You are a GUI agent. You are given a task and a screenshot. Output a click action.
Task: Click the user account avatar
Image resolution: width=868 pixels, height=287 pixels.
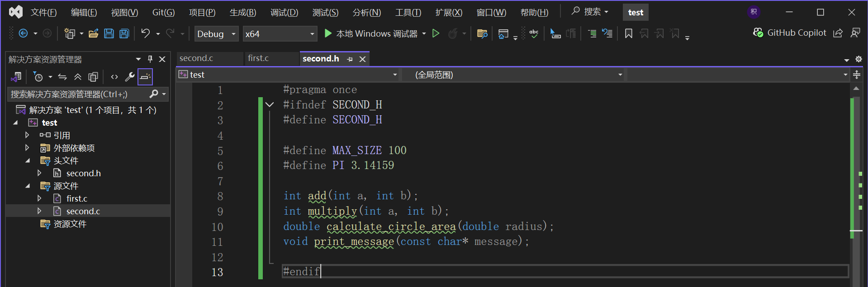pyautogui.click(x=754, y=12)
